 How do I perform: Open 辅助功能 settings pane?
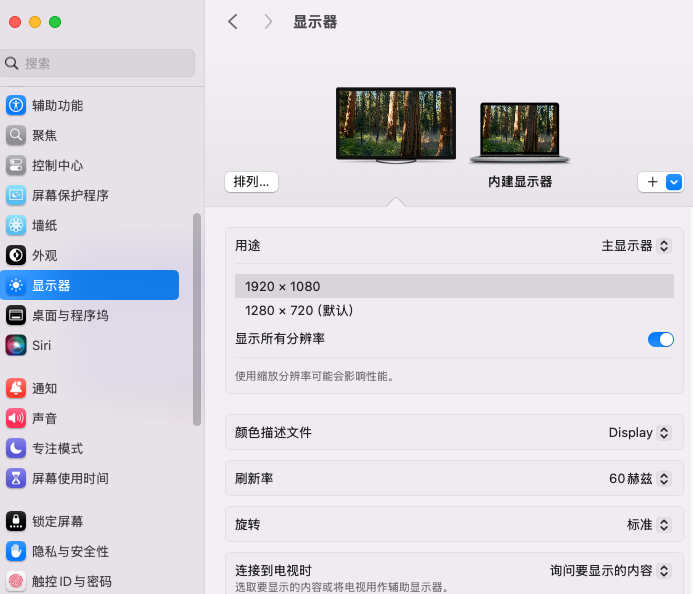90,106
